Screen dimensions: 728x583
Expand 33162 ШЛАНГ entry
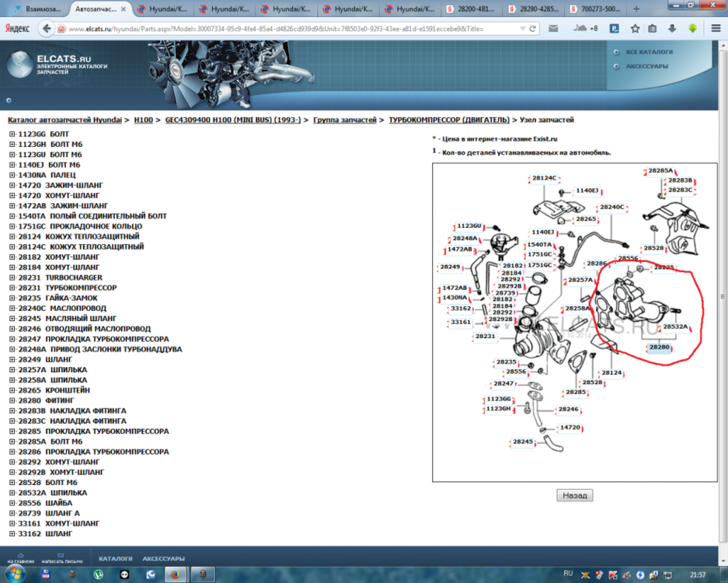click(12, 534)
